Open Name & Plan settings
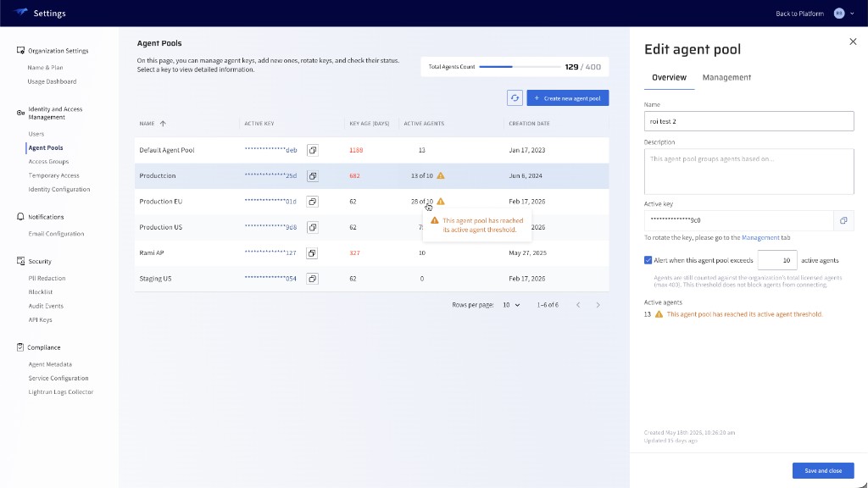868x488 pixels. tap(46, 68)
